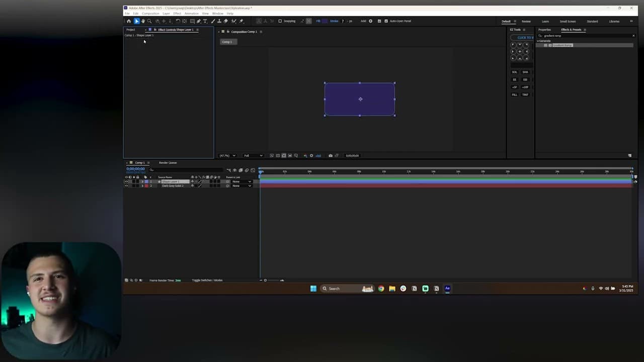Activate the Brush tool

pyautogui.click(x=212, y=21)
